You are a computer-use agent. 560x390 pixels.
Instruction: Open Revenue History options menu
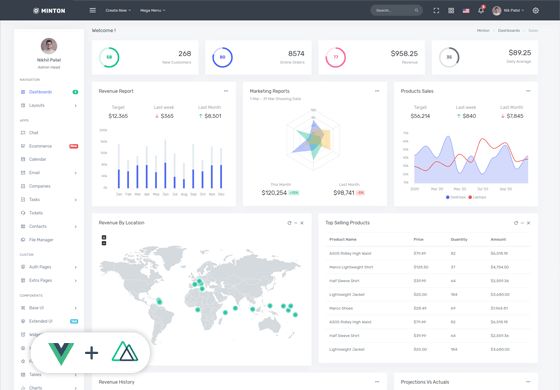(377, 382)
